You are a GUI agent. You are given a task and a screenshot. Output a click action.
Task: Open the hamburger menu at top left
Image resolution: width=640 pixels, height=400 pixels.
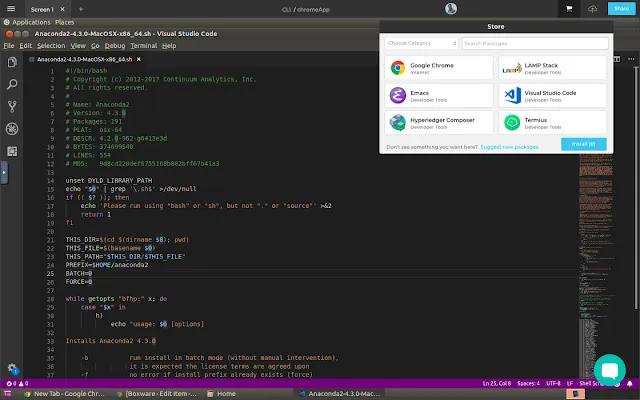pyautogui.click(x=10, y=9)
